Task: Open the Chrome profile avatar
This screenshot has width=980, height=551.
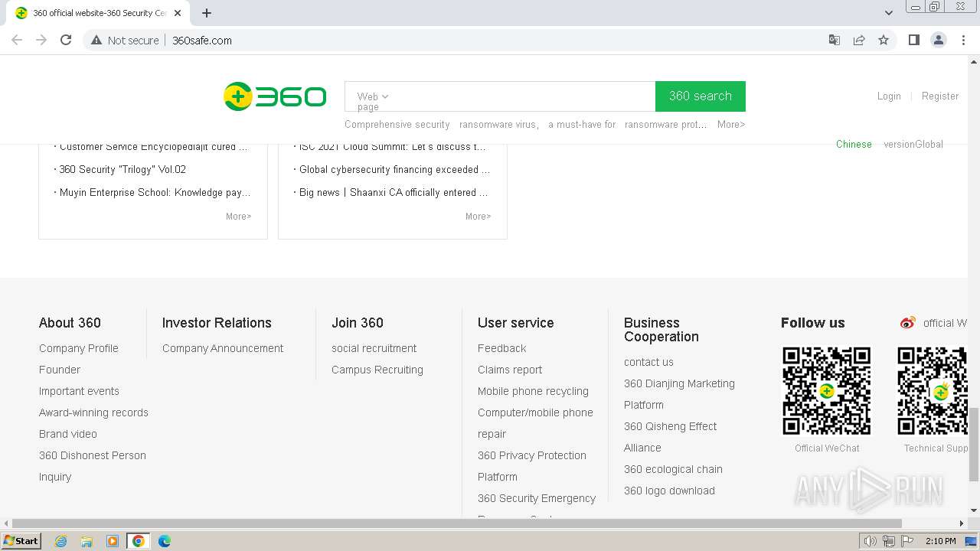Action: tap(938, 40)
